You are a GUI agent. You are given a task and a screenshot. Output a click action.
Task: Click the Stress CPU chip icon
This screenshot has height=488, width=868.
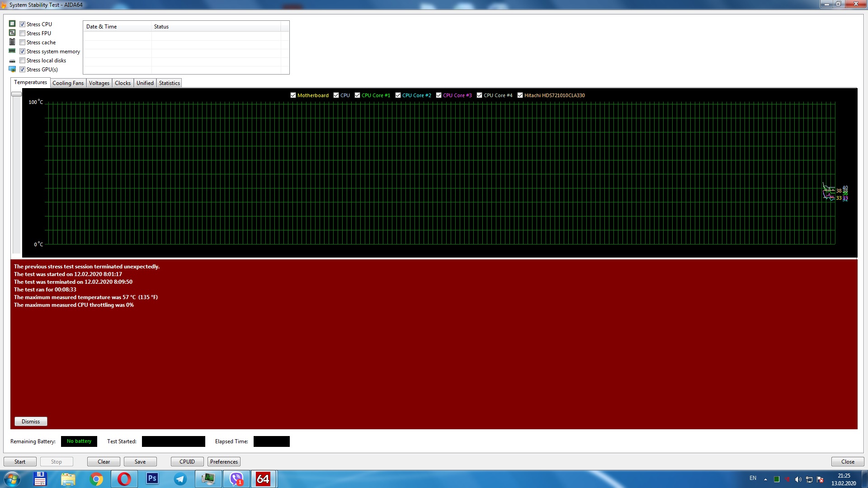coord(12,23)
